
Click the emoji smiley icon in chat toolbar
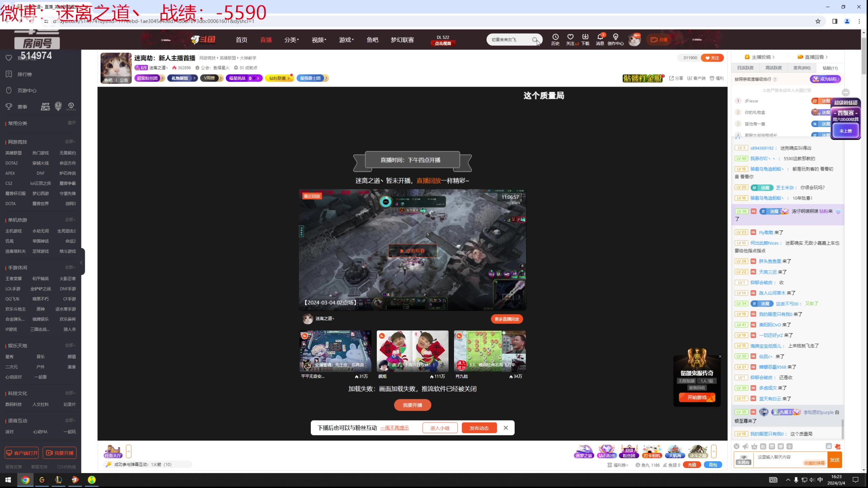(x=736, y=446)
